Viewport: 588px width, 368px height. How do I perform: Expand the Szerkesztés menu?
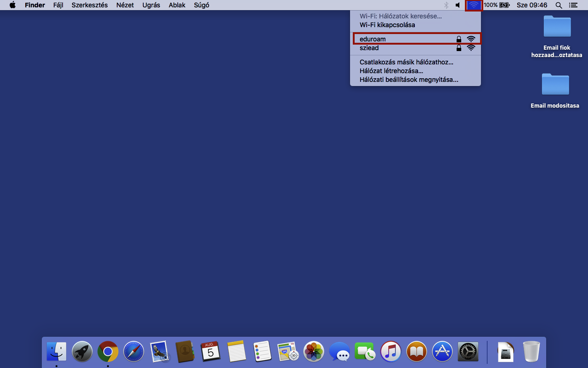coord(90,5)
